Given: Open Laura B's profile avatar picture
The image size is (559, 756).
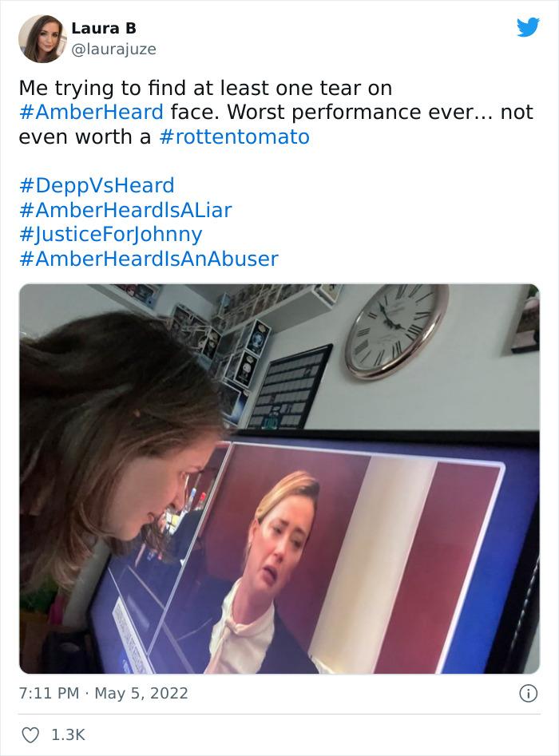Looking at the screenshot, I should click(x=42, y=38).
